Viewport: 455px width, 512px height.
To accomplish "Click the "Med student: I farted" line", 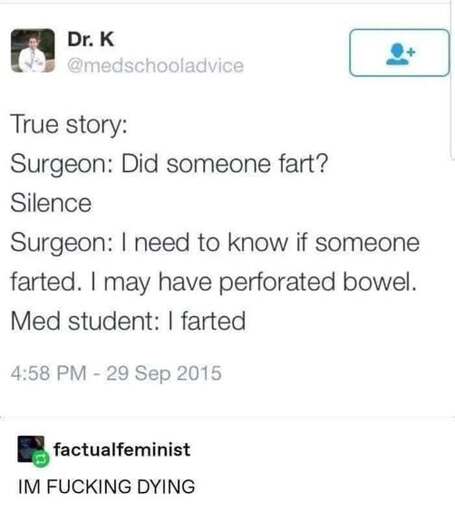I will 128,321.
